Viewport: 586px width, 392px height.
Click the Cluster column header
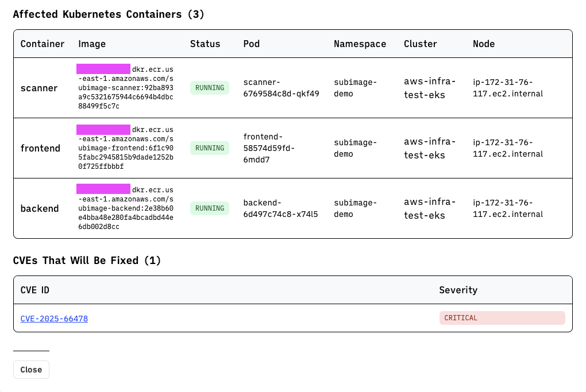click(420, 44)
